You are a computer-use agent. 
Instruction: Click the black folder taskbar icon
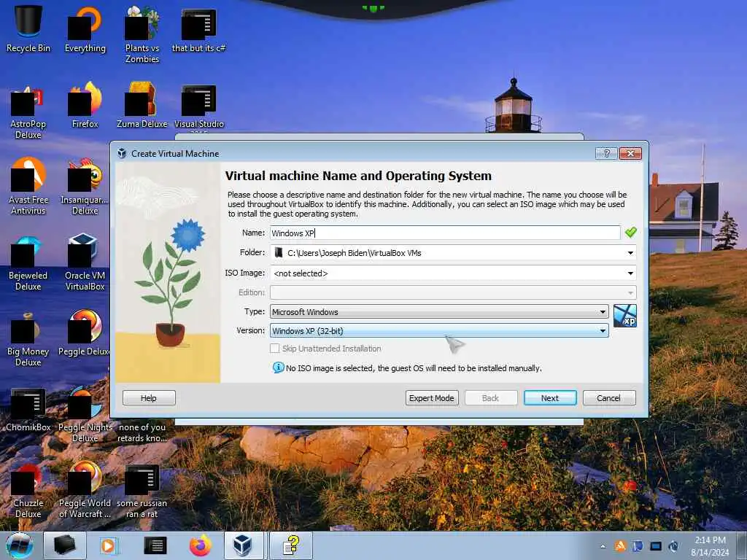coord(65,545)
